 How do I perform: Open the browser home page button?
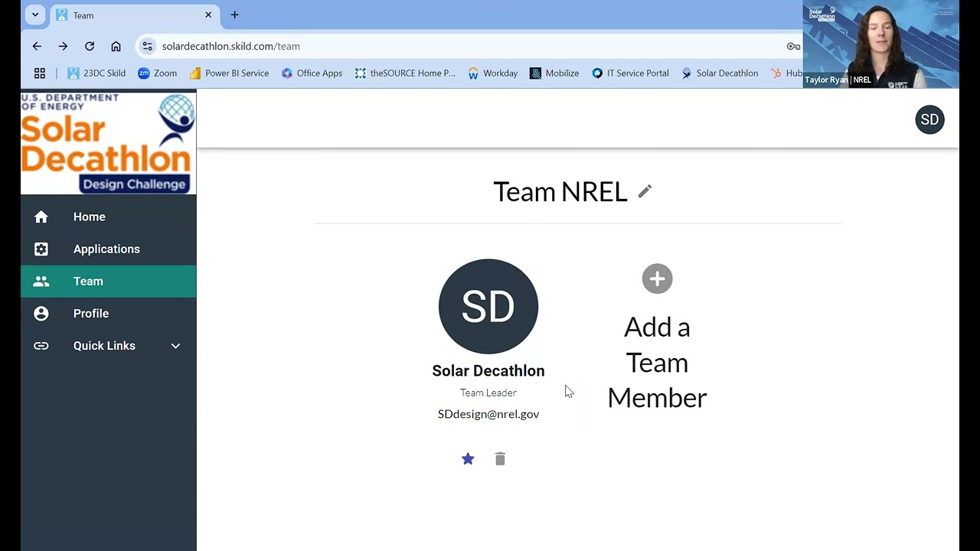pyautogui.click(x=116, y=46)
